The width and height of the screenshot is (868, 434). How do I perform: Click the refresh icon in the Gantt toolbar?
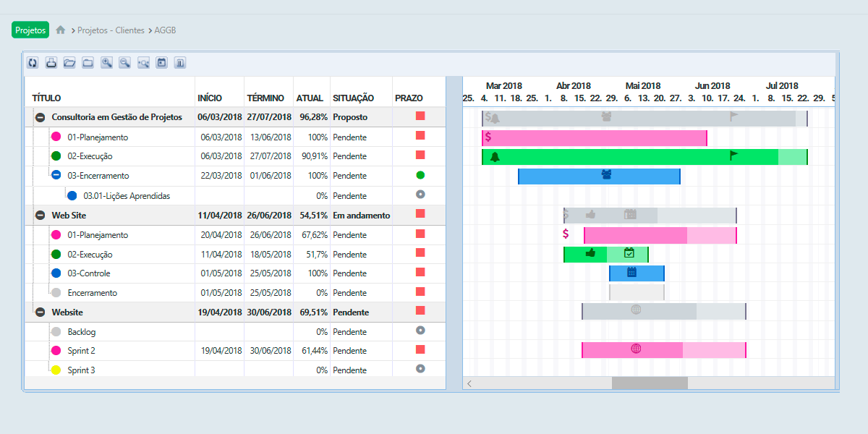pyautogui.click(x=33, y=63)
